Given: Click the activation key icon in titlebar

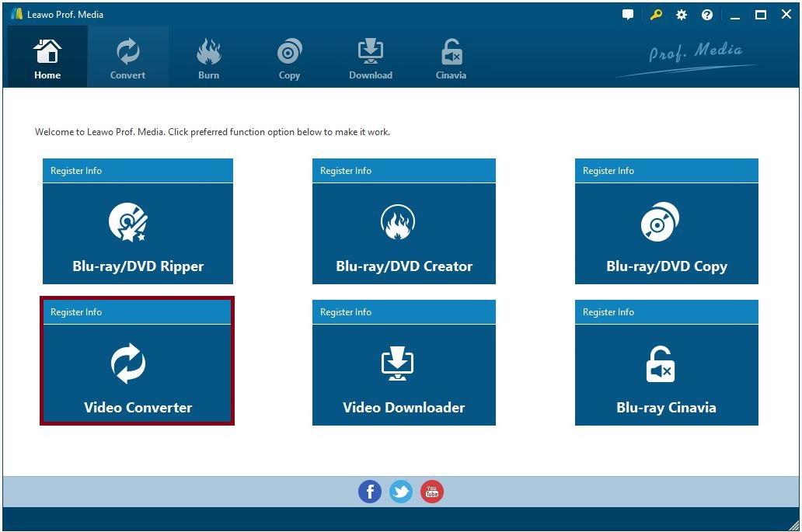Looking at the screenshot, I should [655, 14].
